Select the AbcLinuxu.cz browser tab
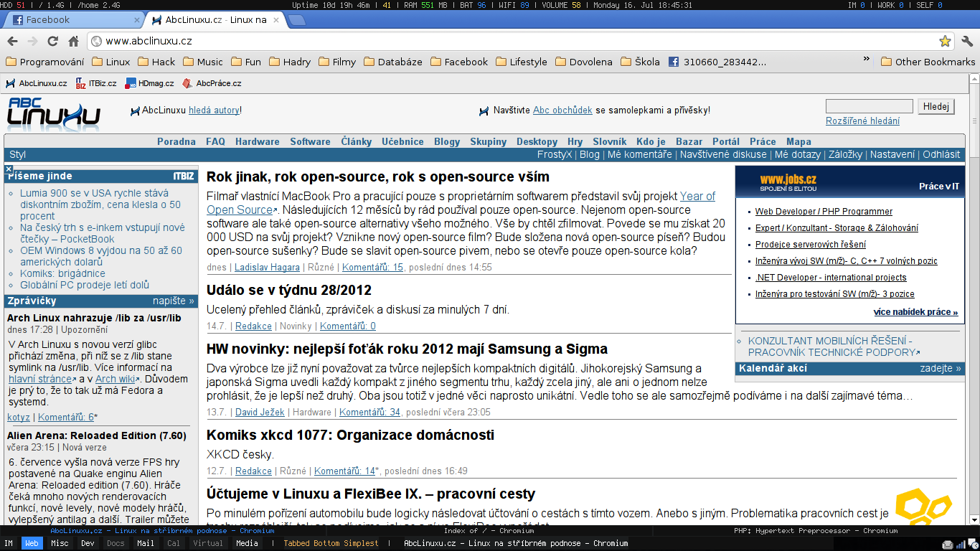 coord(216,20)
